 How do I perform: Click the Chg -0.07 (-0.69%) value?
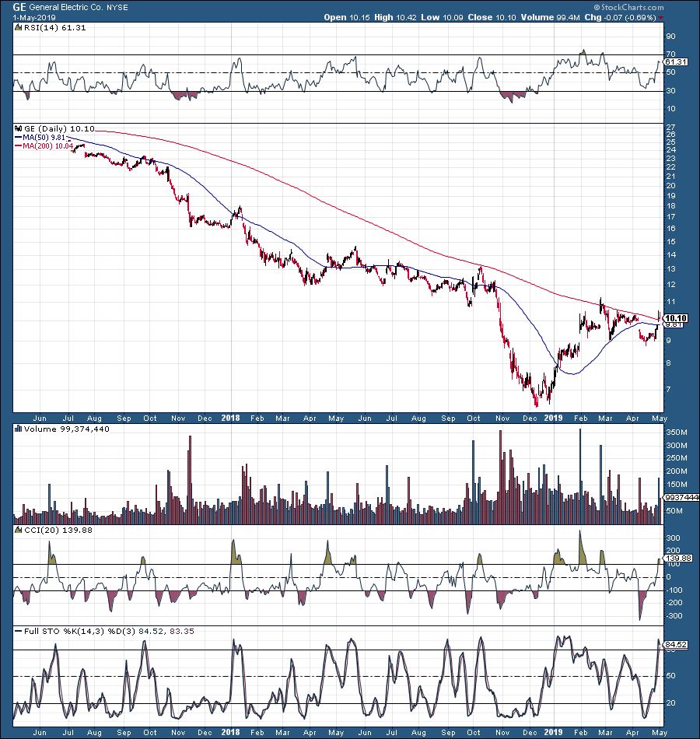point(621,17)
